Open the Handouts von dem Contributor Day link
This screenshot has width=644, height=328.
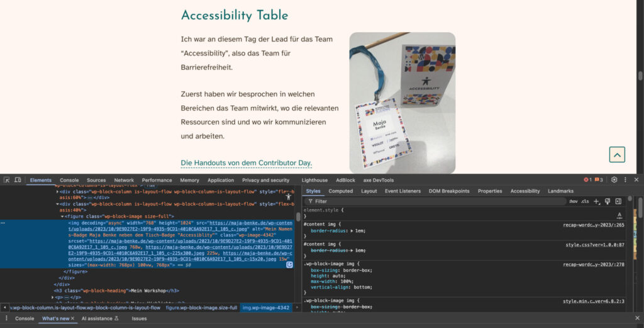246,163
